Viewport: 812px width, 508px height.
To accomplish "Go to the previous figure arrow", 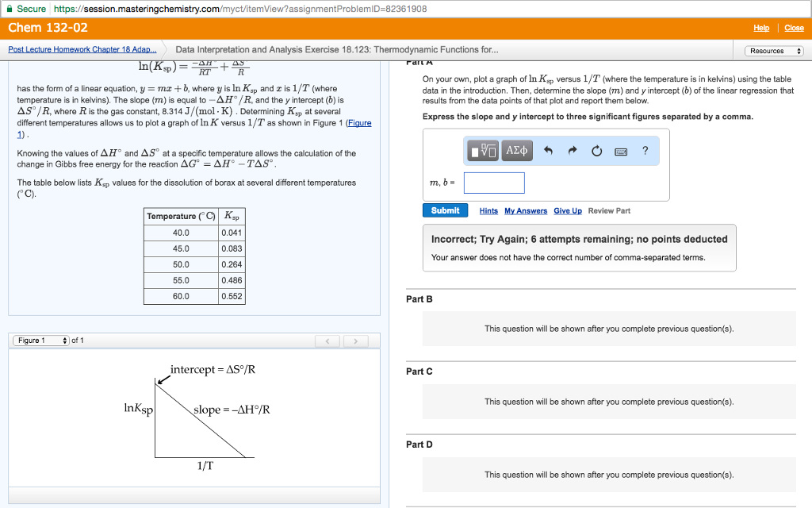I will 327,341.
